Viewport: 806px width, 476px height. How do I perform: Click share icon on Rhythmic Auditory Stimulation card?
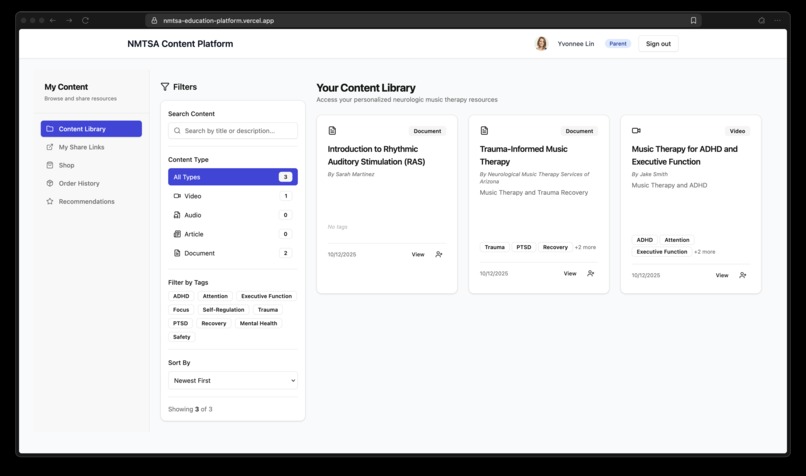438,254
